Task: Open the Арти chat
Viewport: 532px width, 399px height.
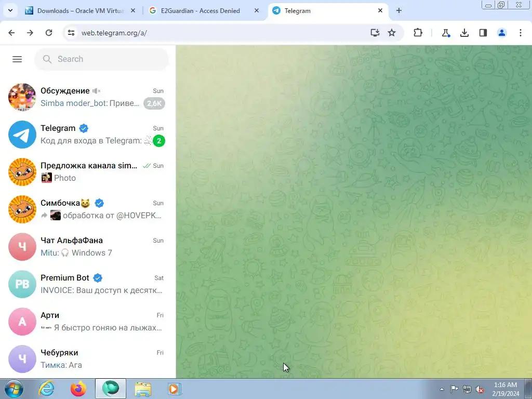Action: (87, 322)
